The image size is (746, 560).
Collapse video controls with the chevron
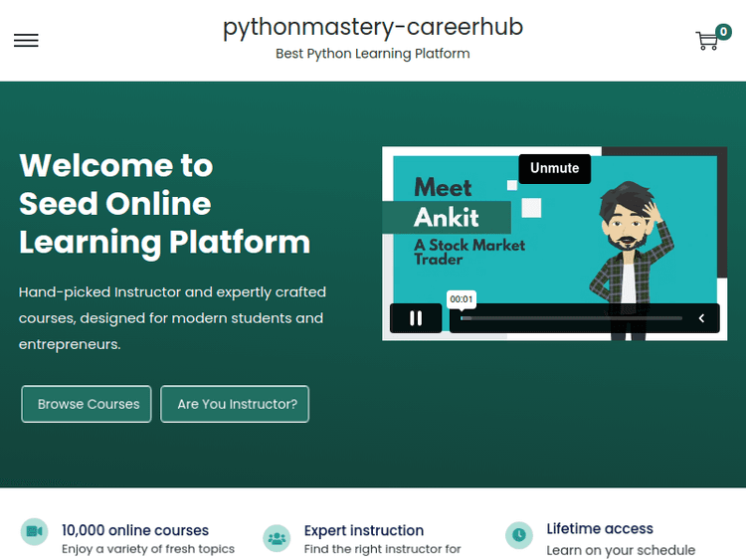point(701,318)
